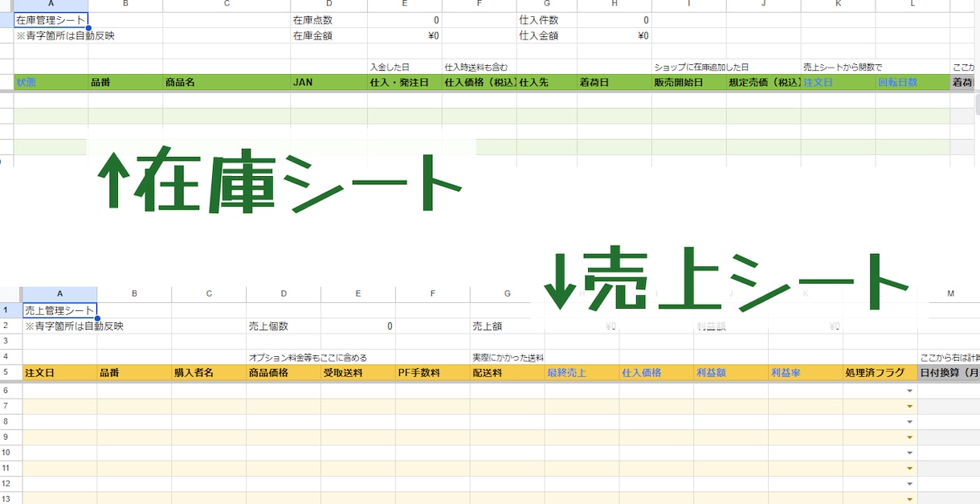Click the 仕入先 header cell
The height and width of the screenshot is (504, 980).
[546, 82]
